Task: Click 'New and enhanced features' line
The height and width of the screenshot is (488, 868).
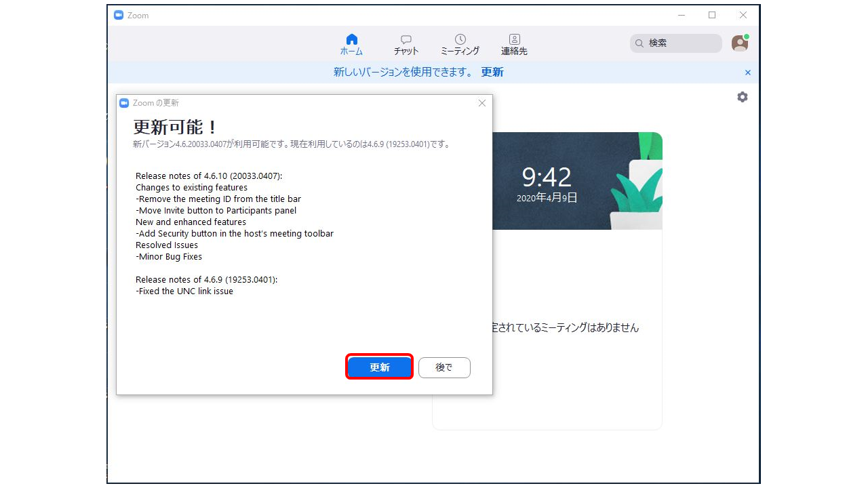Action: click(191, 222)
